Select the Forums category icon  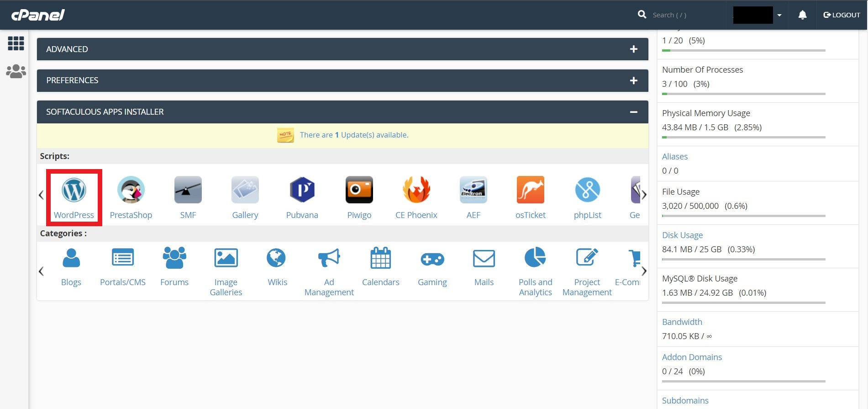tap(174, 258)
